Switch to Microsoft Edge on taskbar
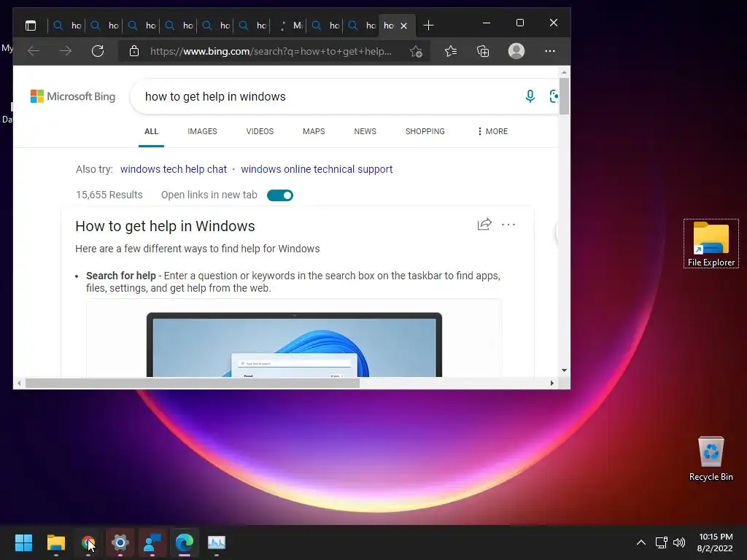 click(185, 542)
